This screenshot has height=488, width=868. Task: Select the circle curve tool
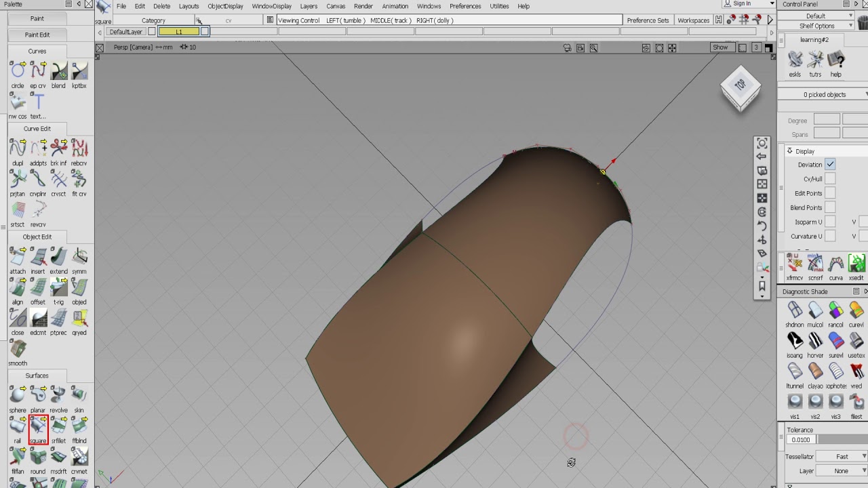click(18, 70)
